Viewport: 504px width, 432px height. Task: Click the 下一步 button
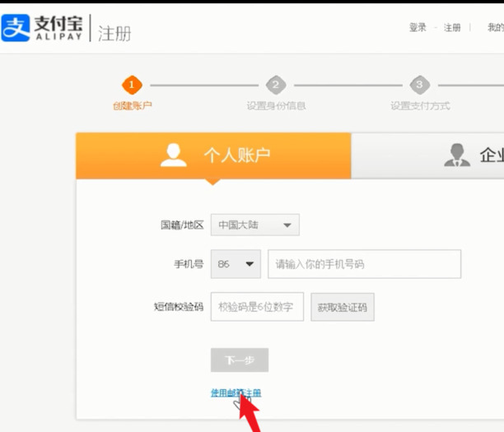pos(240,360)
